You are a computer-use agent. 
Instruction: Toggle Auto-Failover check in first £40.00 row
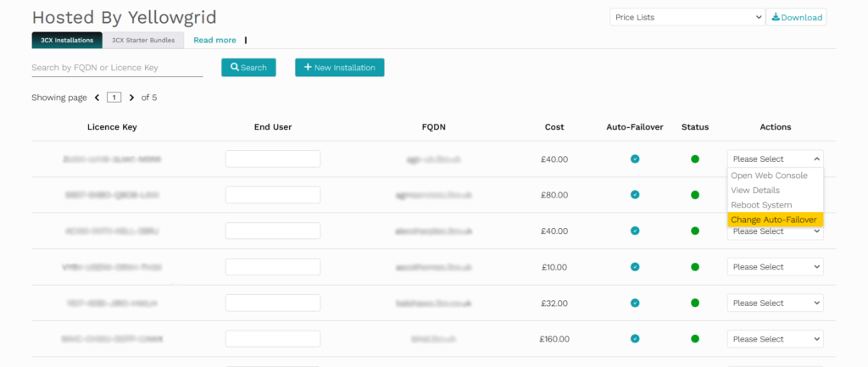[x=634, y=159]
